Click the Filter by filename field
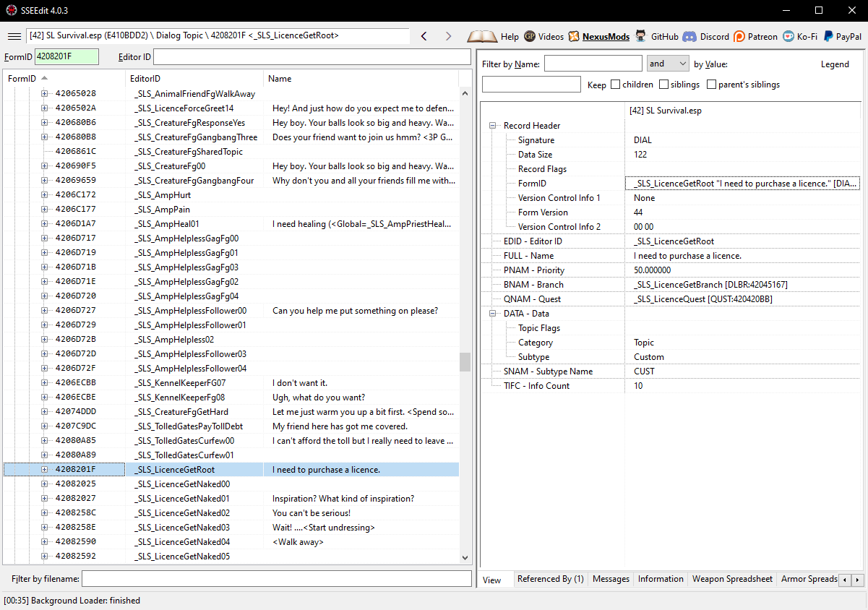The width and height of the screenshot is (868, 610). (x=276, y=578)
